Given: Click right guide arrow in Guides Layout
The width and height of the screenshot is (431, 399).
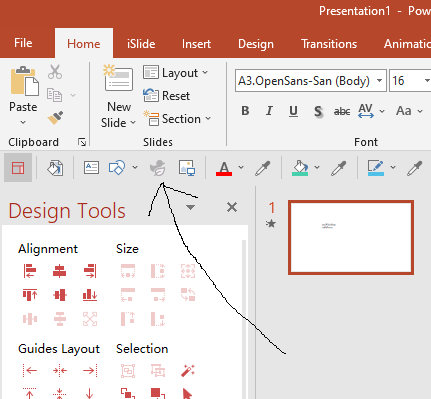Looking at the screenshot, I should [90, 370].
